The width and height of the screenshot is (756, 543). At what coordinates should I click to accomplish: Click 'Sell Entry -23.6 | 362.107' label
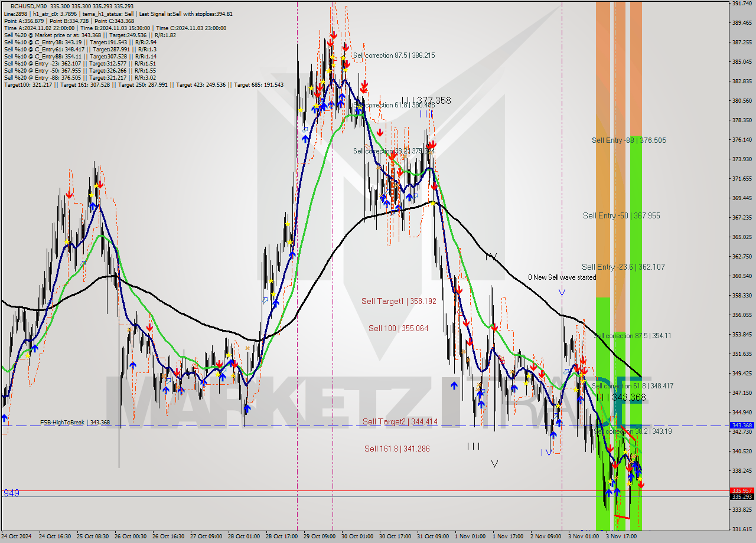tap(623, 267)
